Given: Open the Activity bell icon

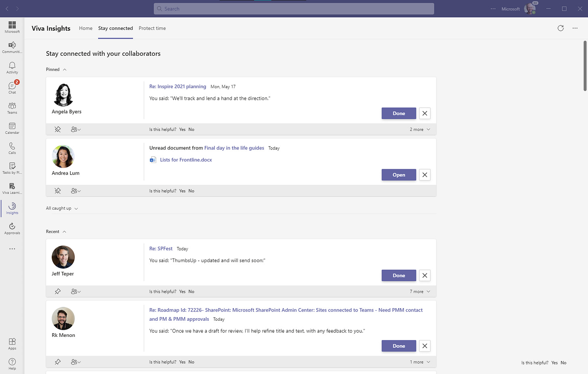Looking at the screenshot, I should pyautogui.click(x=12, y=65).
